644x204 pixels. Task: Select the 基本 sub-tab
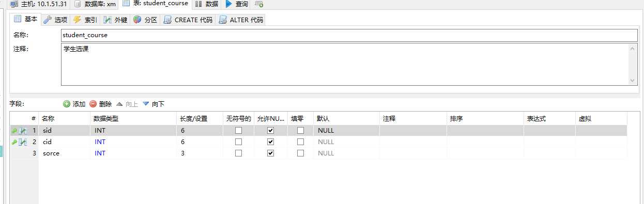(x=26, y=19)
